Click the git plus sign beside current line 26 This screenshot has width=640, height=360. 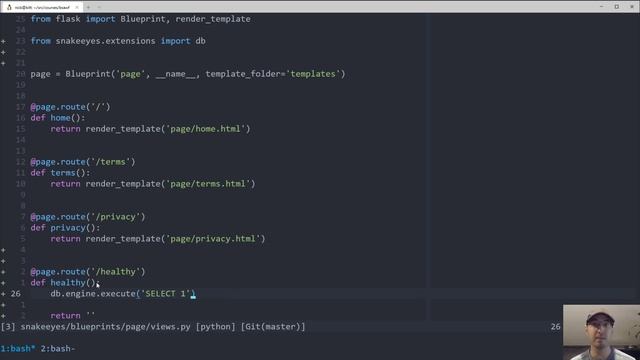point(3,294)
